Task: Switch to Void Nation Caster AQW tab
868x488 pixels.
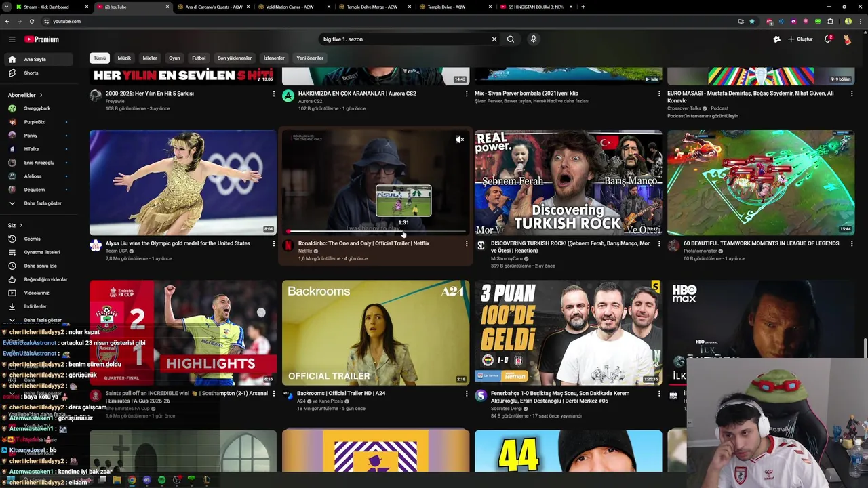Action: (292, 7)
